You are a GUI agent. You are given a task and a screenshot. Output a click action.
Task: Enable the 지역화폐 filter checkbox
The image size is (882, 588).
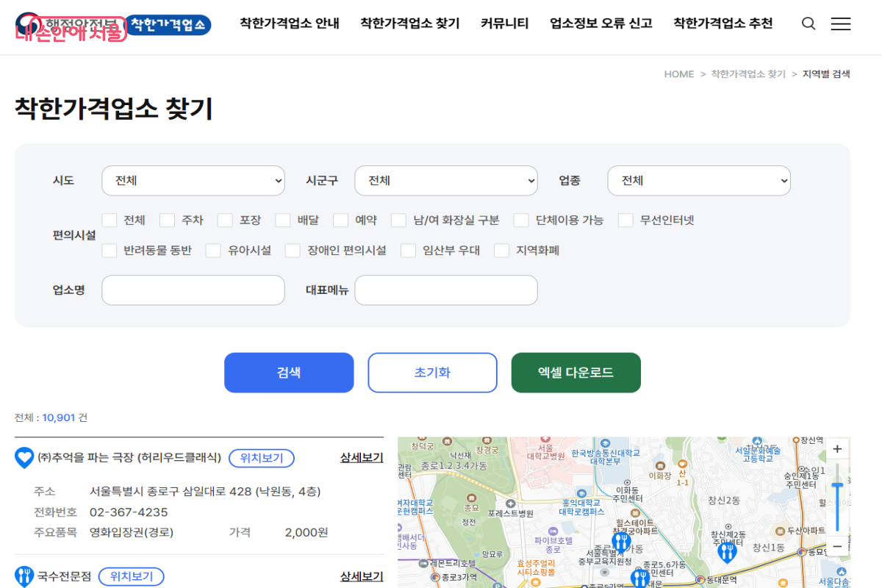click(502, 250)
